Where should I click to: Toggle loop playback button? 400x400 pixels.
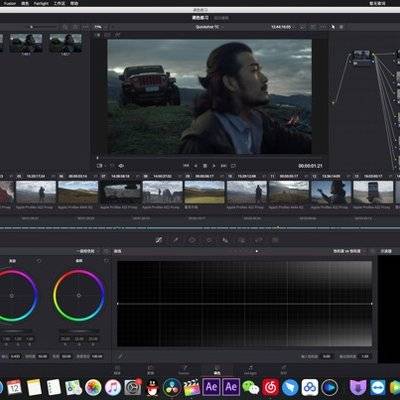tap(233, 165)
